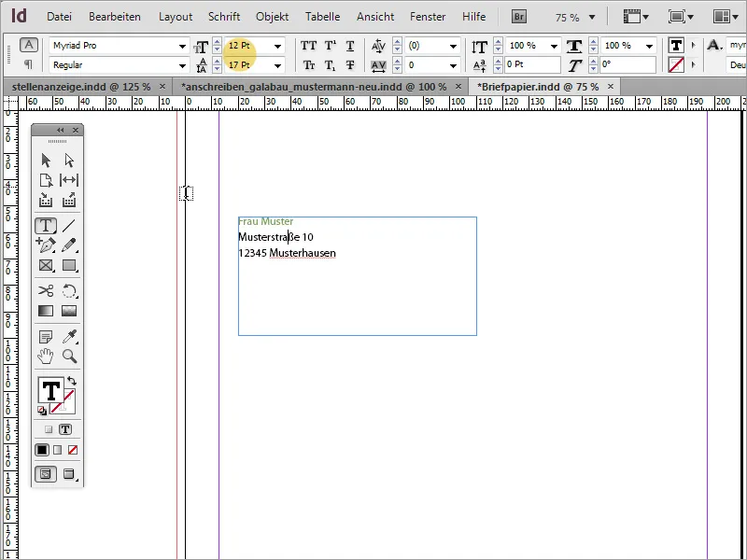The height and width of the screenshot is (560, 747).
Task: Launch Adobe Bridge from the application bar
Action: 518,16
